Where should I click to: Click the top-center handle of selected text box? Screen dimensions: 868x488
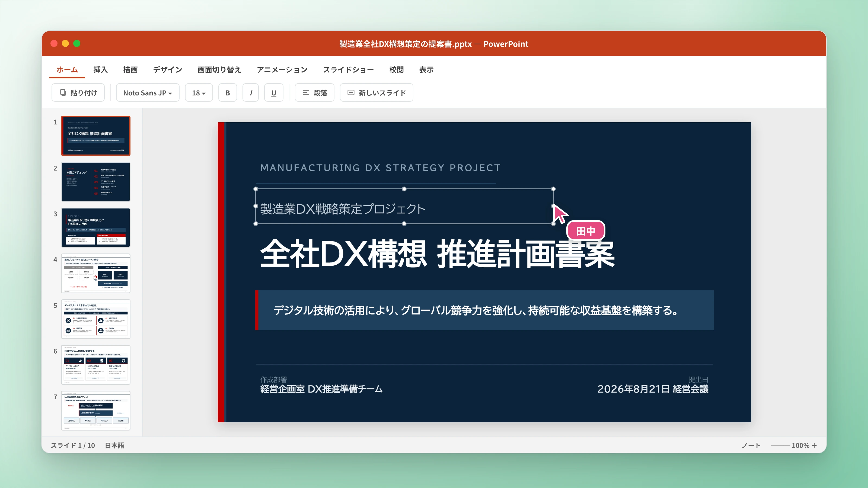click(x=404, y=189)
